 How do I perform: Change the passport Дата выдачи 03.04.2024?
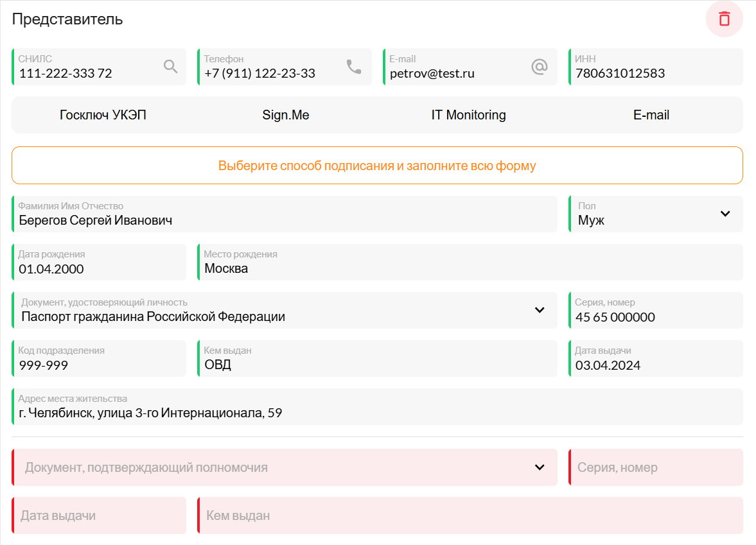(656, 358)
